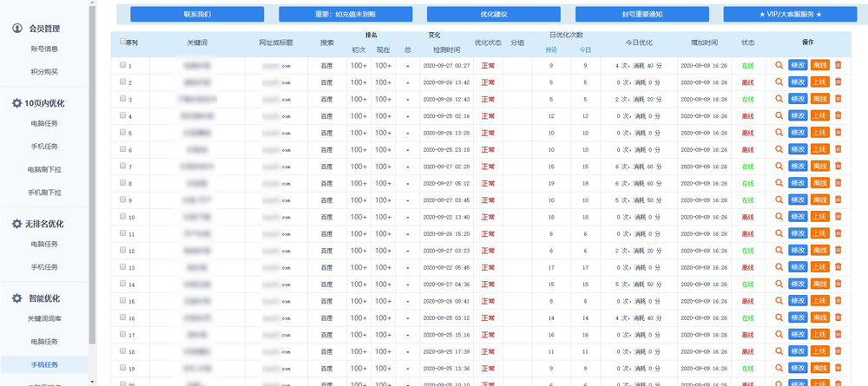Image resolution: width=868 pixels, height=386 pixels.
Task: Click the magnifier search icon in row 1
Action: (779, 65)
